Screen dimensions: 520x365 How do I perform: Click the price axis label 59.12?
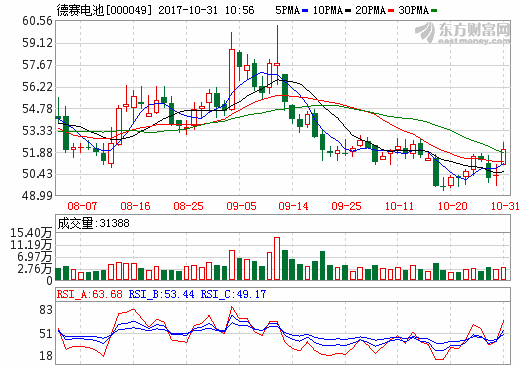(x=37, y=43)
